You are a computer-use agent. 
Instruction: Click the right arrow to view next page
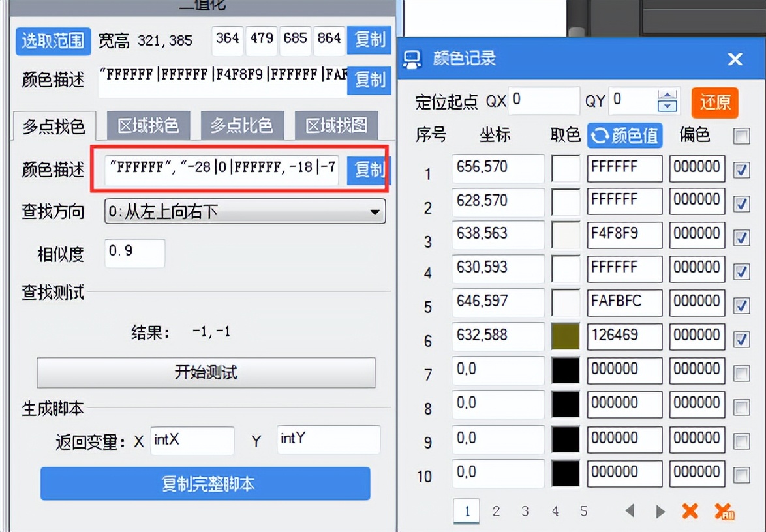(x=661, y=512)
